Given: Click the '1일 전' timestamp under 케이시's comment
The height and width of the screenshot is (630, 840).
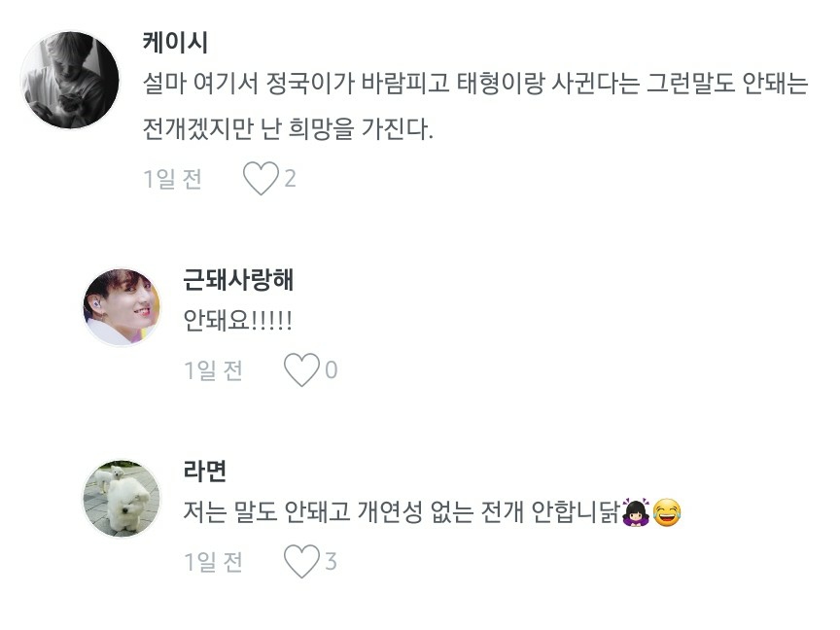Looking at the screenshot, I should 172,179.
